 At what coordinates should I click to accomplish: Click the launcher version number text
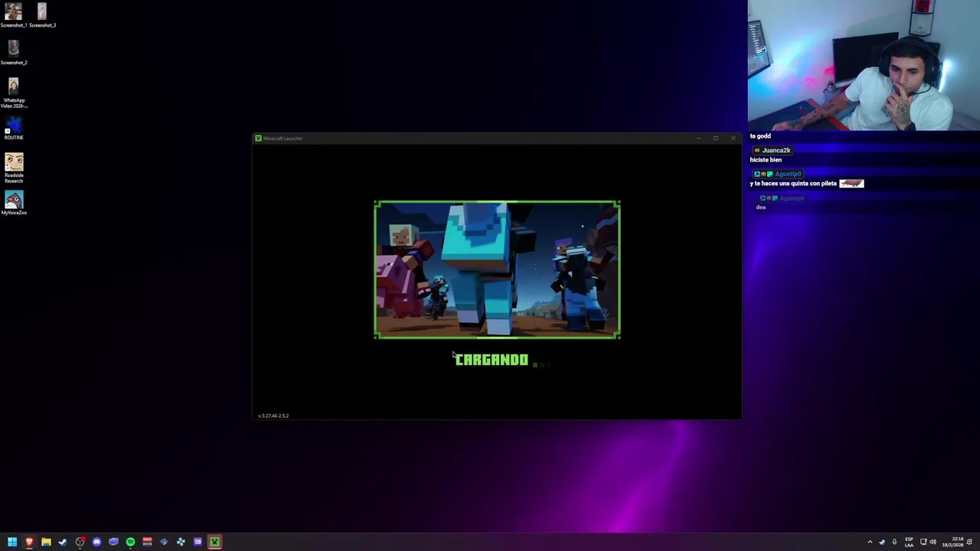[x=273, y=416]
